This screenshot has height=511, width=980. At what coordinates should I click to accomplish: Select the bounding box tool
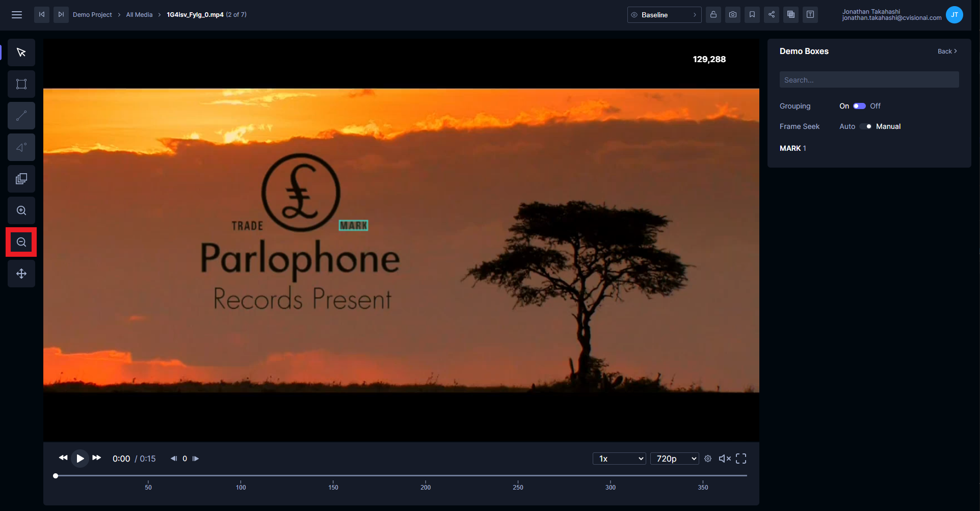point(21,84)
